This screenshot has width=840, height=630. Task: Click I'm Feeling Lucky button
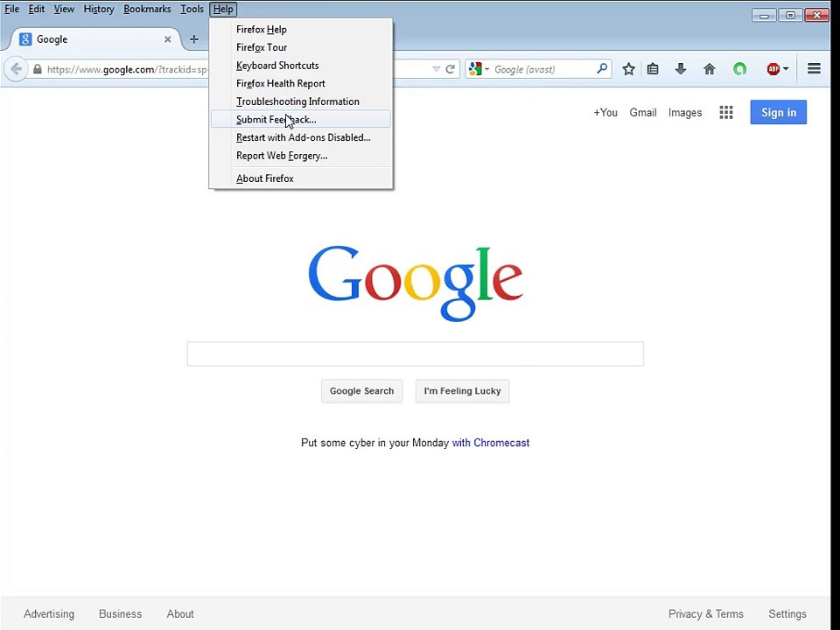click(462, 391)
